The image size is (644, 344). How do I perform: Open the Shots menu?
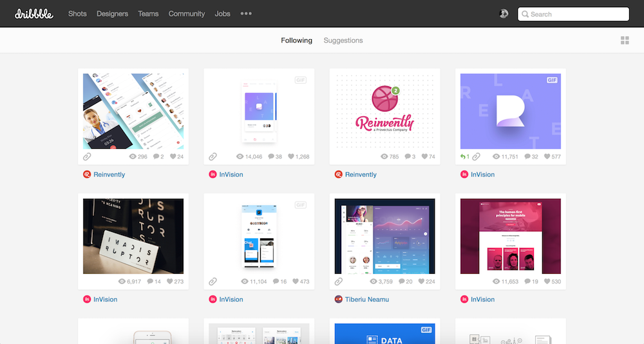[77, 14]
